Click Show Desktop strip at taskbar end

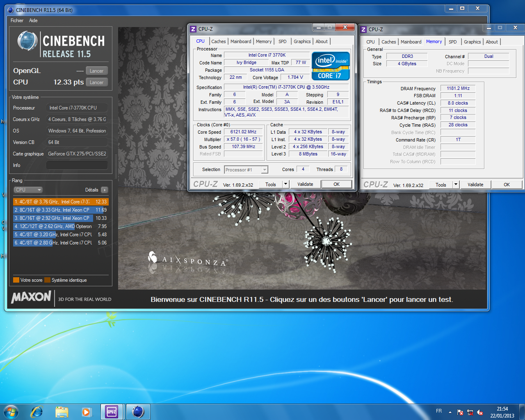(522, 412)
